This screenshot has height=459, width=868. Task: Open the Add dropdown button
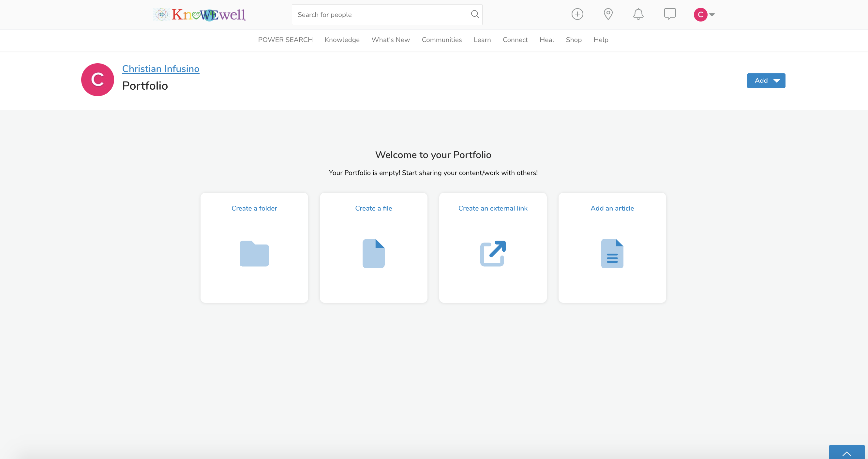coord(766,81)
